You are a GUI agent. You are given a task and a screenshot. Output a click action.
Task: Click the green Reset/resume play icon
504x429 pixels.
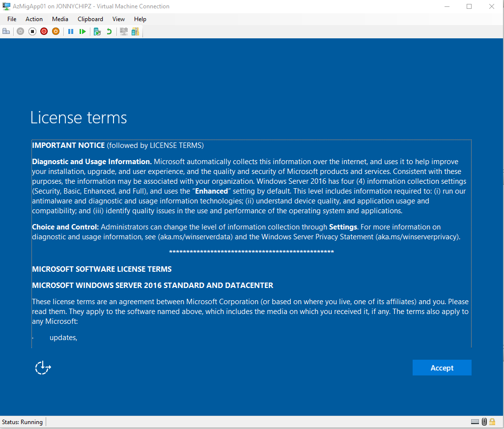[83, 31]
